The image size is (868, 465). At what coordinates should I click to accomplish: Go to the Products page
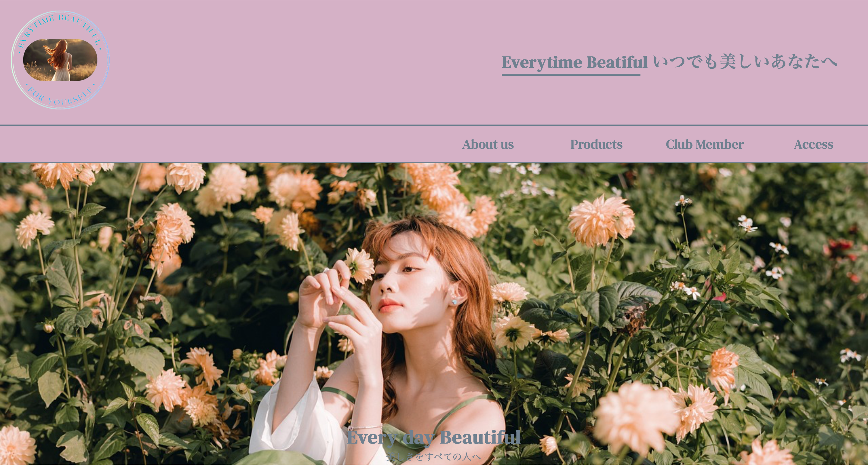pos(596,144)
